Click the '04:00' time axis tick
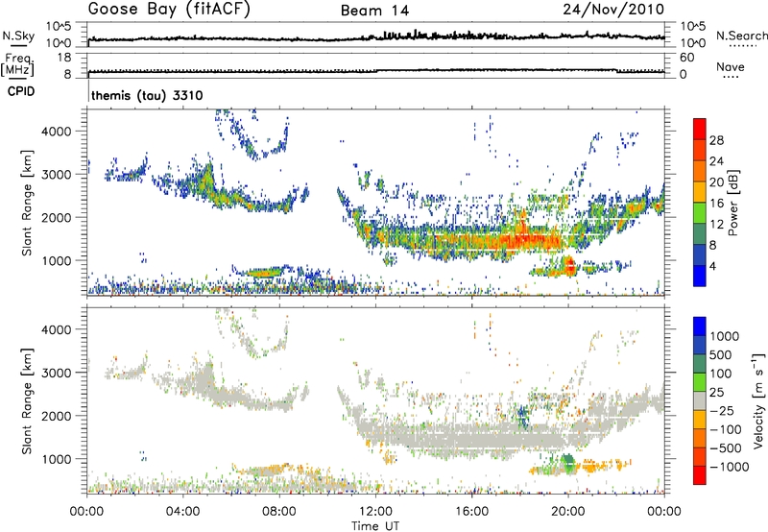Screen dimensions: 768x532 (x=182, y=512)
